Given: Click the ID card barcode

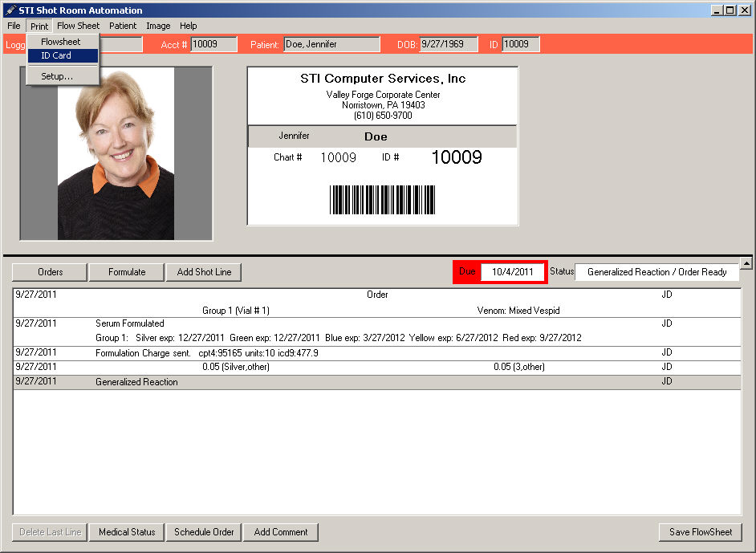Looking at the screenshot, I should 382,200.
